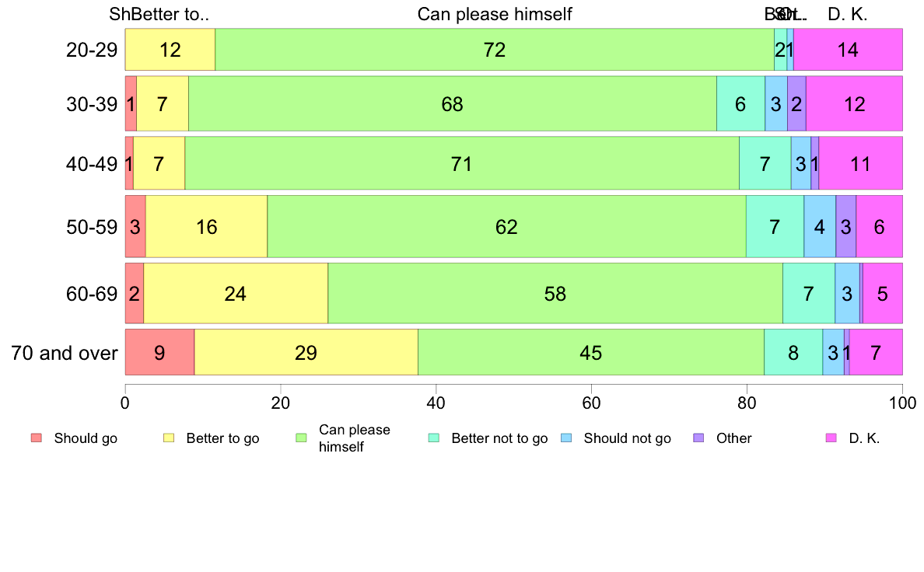Click the Should not go legend label
Screen dimensions: 924x572
[628, 438]
